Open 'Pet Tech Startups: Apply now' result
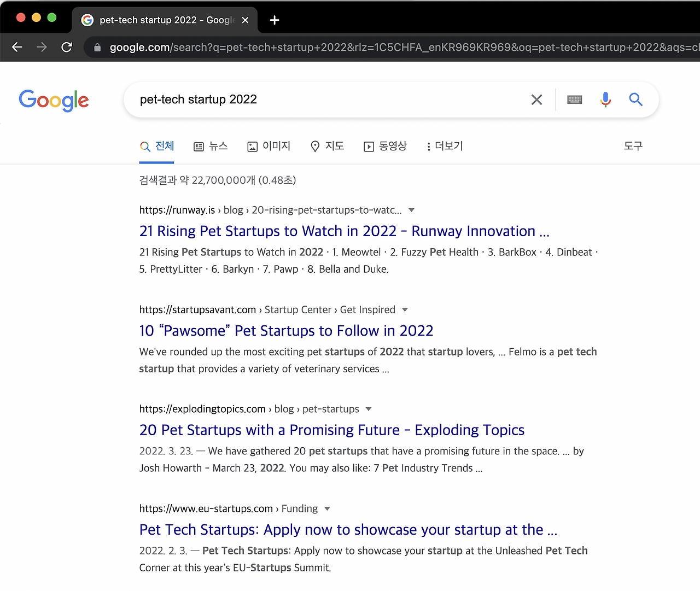Image resolution: width=700 pixels, height=591 pixels. point(348,530)
